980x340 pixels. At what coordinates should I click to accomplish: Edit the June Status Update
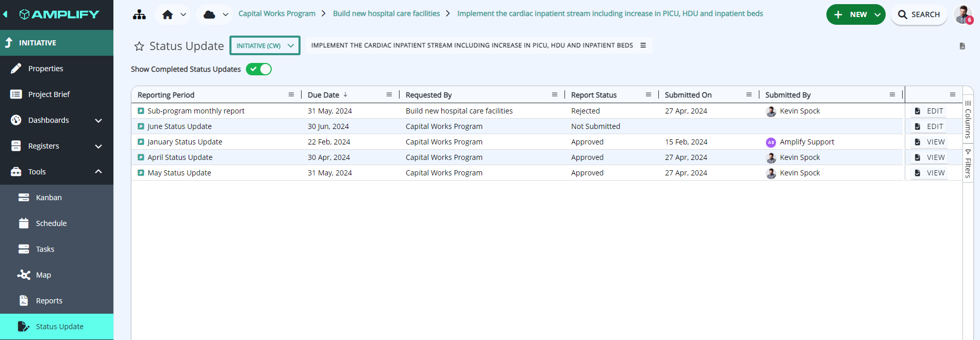click(929, 126)
